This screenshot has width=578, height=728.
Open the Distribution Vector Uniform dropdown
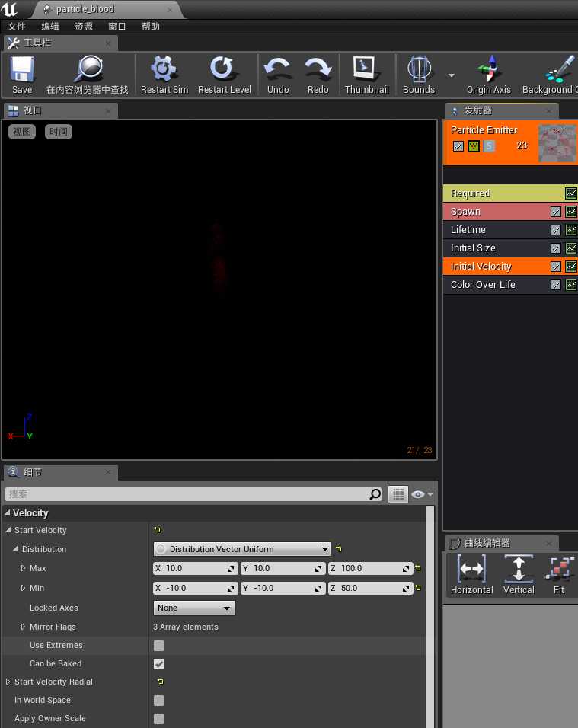tap(241, 549)
